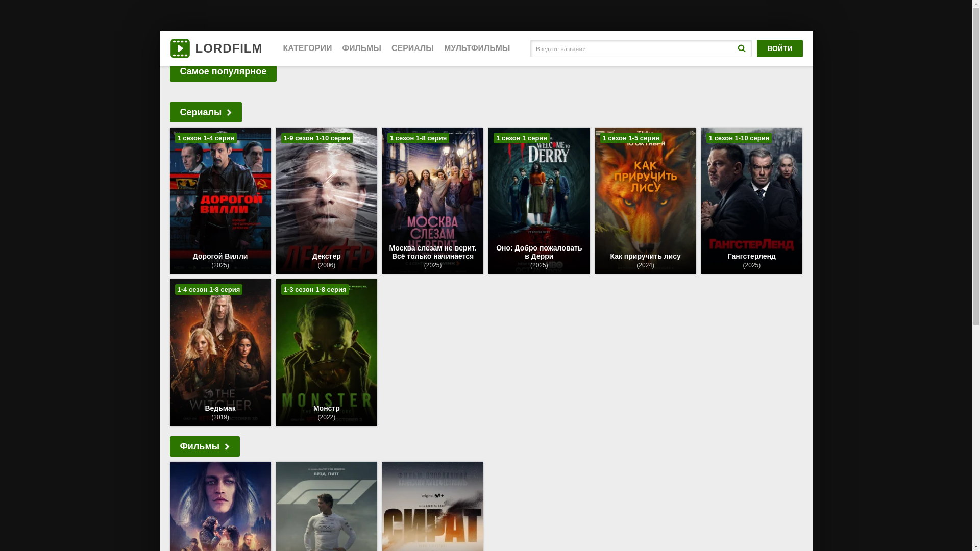The image size is (980, 551).
Task: Click the Войти login button
Action: point(779,48)
